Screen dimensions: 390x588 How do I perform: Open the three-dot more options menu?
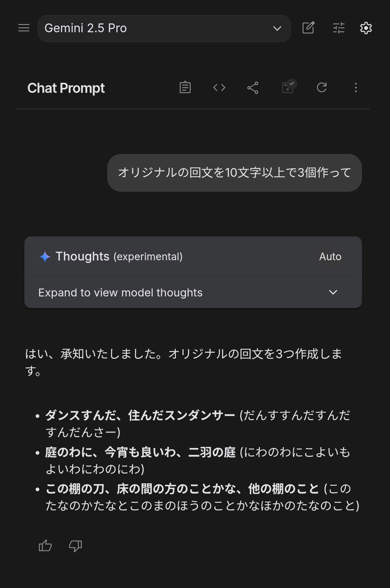tap(356, 88)
